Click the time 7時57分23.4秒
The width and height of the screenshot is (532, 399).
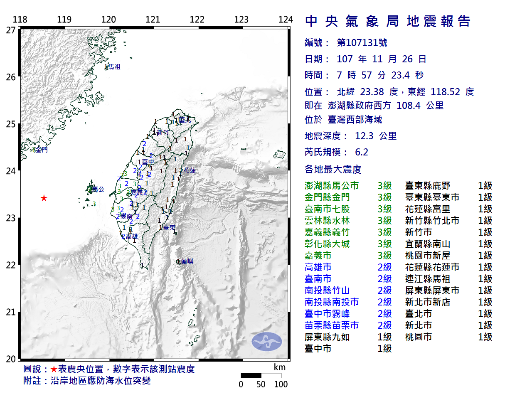click(x=380, y=75)
